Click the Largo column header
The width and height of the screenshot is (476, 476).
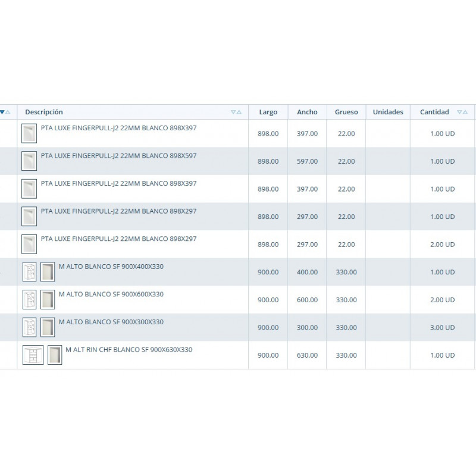268,112
